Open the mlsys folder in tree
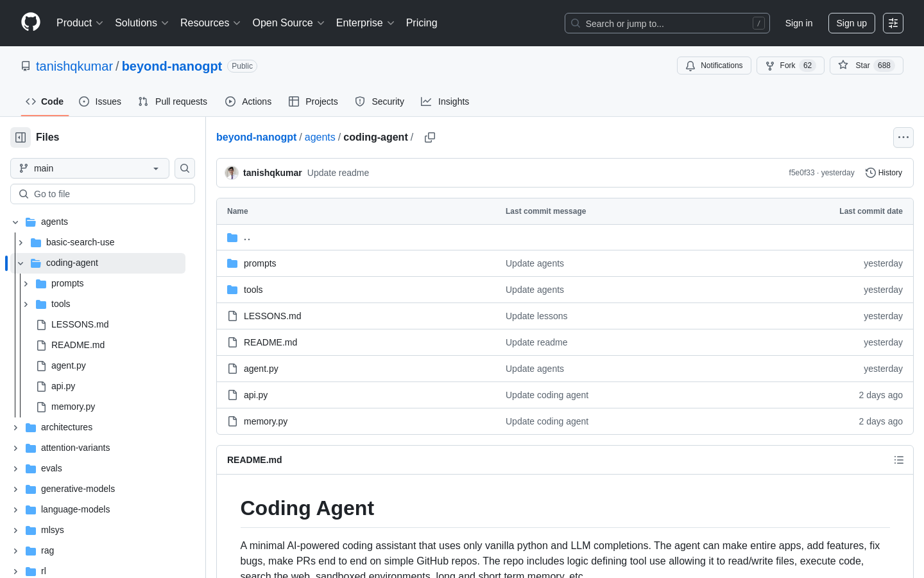924x578 pixels. click(x=53, y=530)
